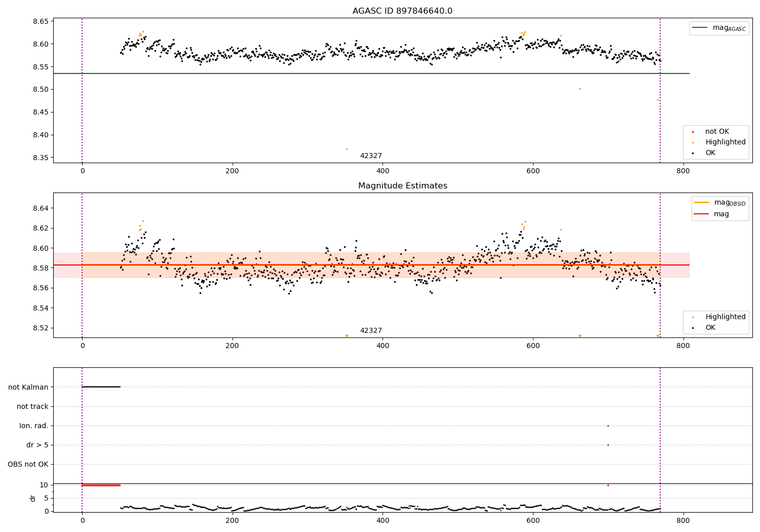Click the 'OBS not OK' row label

[28, 464]
